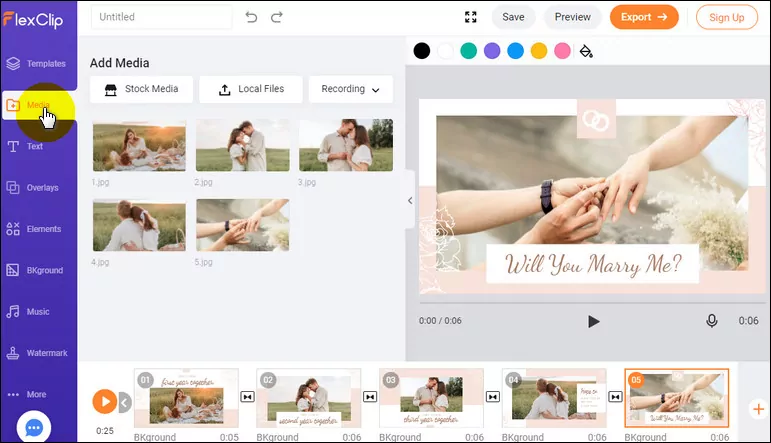
Task: Select storyboard scene 04
Action: point(554,398)
